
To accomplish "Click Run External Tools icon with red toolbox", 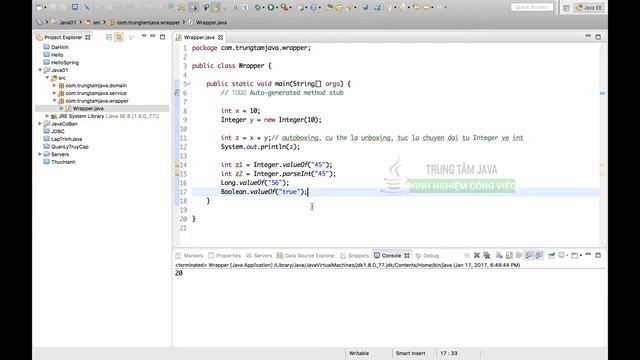I will point(284,7).
